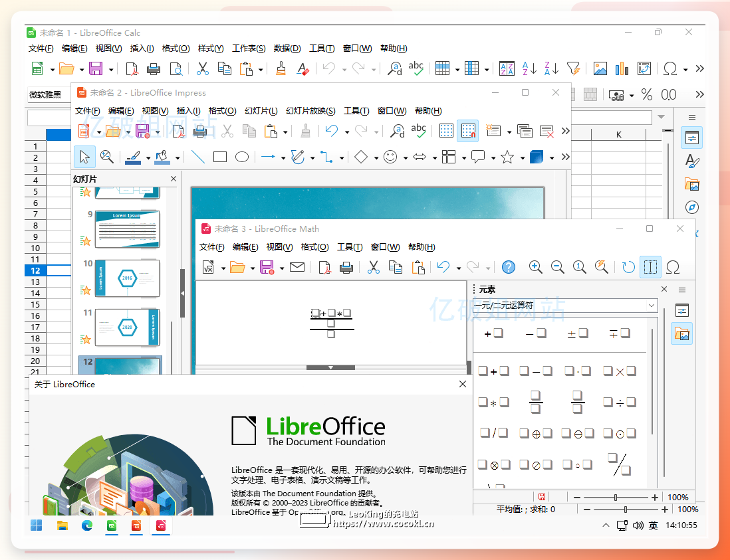
Task: Click Export as PDF icon in Impress
Action: [179, 131]
